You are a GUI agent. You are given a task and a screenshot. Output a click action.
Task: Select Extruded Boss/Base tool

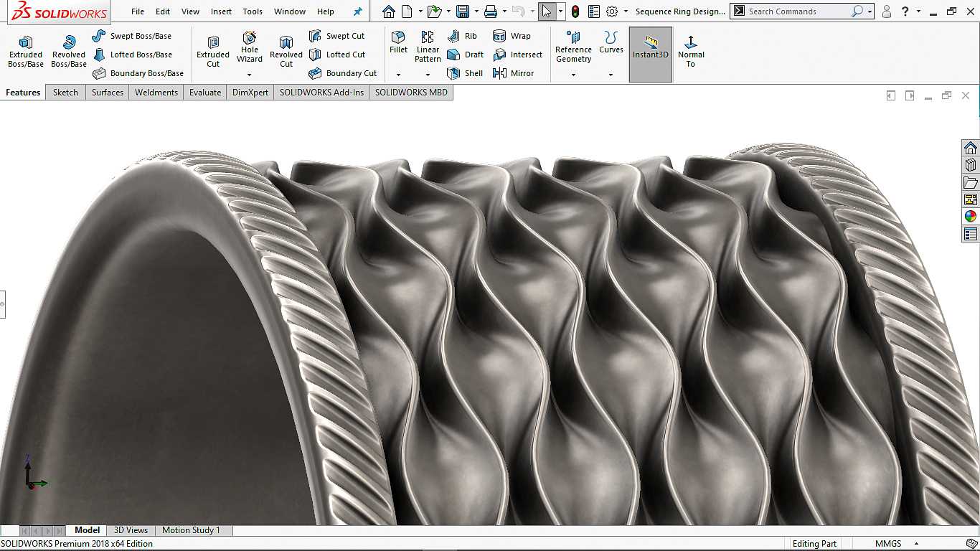[x=26, y=52]
